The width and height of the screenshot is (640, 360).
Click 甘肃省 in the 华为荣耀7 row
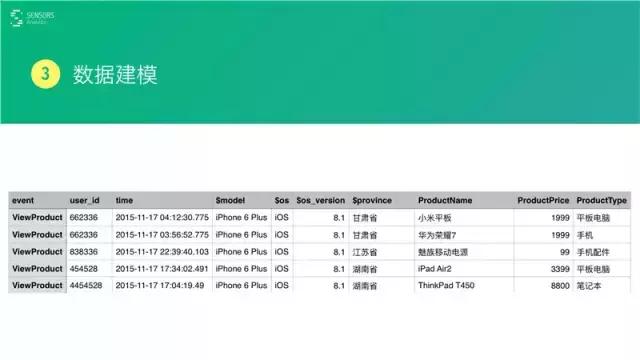pos(364,235)
